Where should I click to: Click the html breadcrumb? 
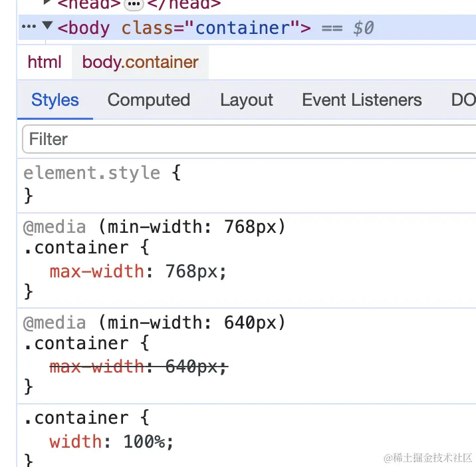[45, 63]
